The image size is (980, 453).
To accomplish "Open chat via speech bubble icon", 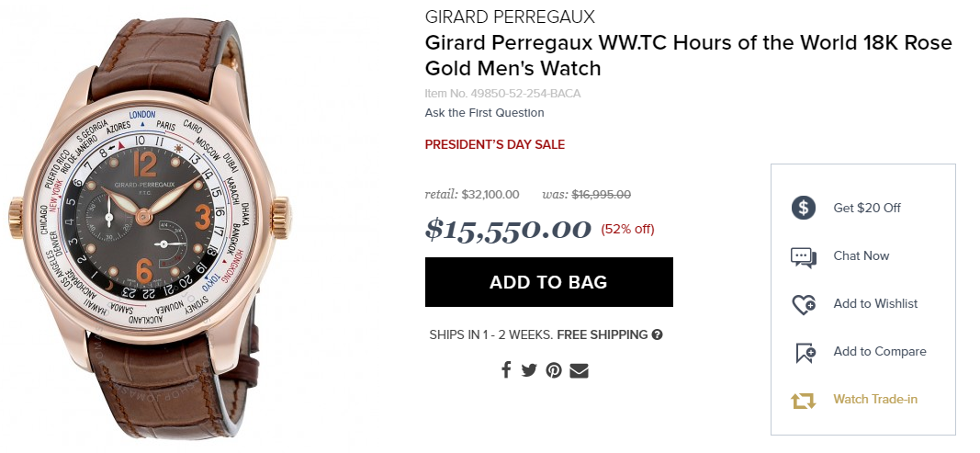I will [x=804, y=256].
